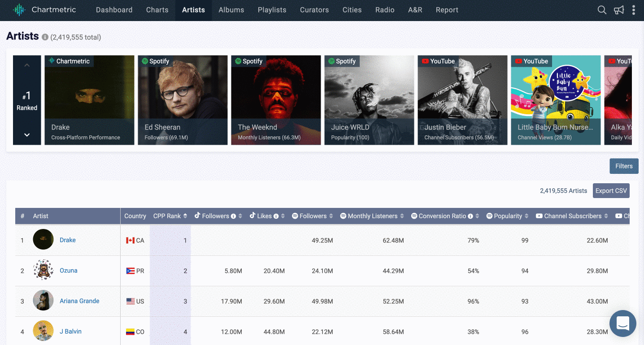The image size is (644, 345).
Task: Open the Drake Cross-Platform Performance card
Action: tap(89, 100)
